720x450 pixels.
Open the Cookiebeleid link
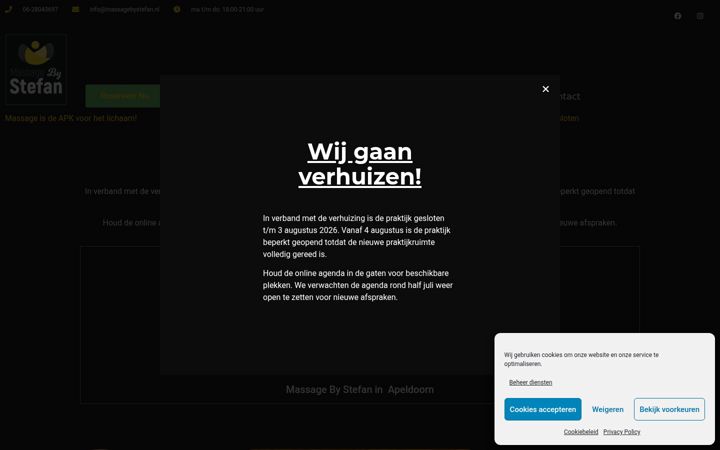point(581,432)
